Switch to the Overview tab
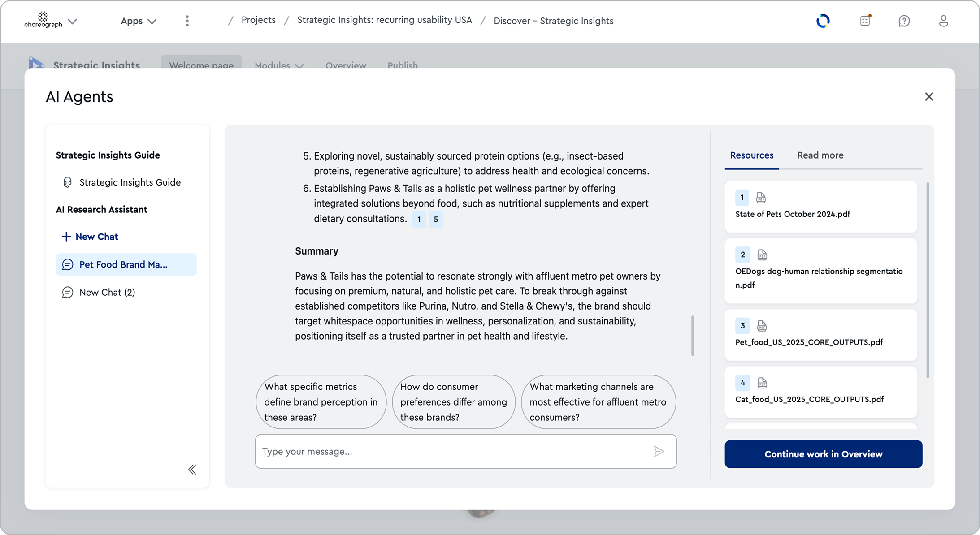980x535 pixels. tap(346, 65)
